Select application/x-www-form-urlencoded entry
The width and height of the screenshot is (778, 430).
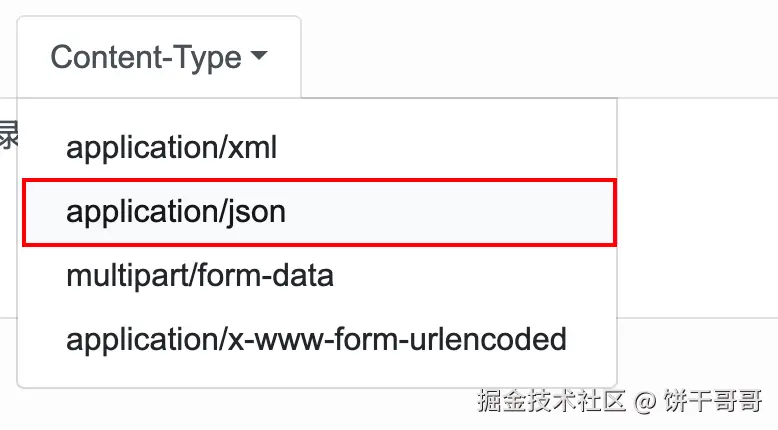(x=316, y=340)
